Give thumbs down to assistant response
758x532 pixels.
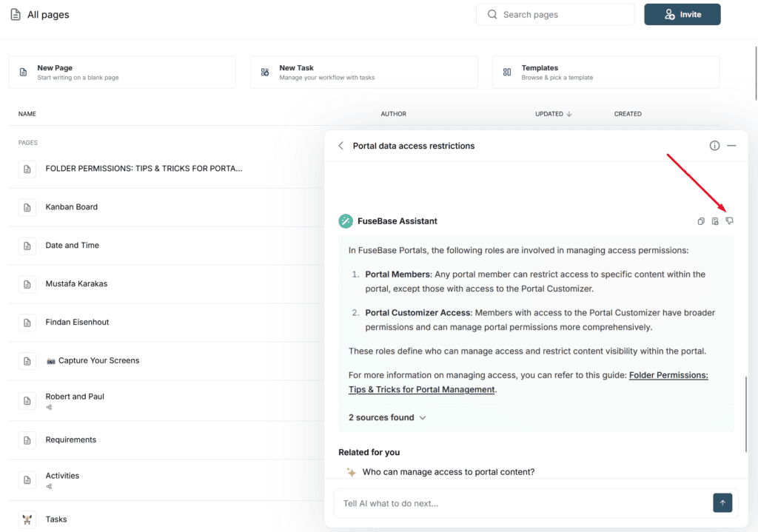(729, 220)
